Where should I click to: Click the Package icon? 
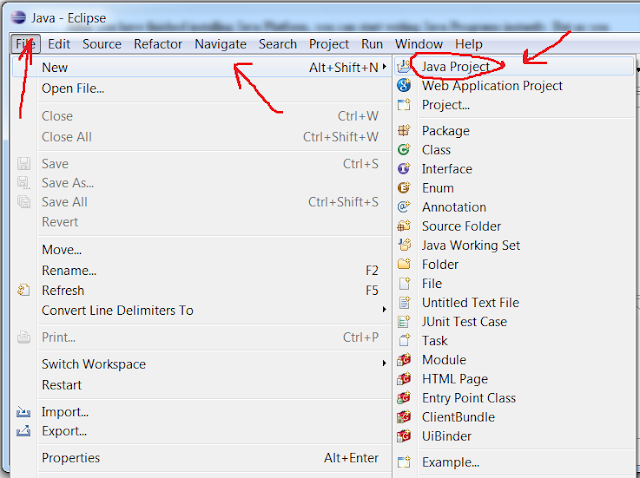[404, 130]
